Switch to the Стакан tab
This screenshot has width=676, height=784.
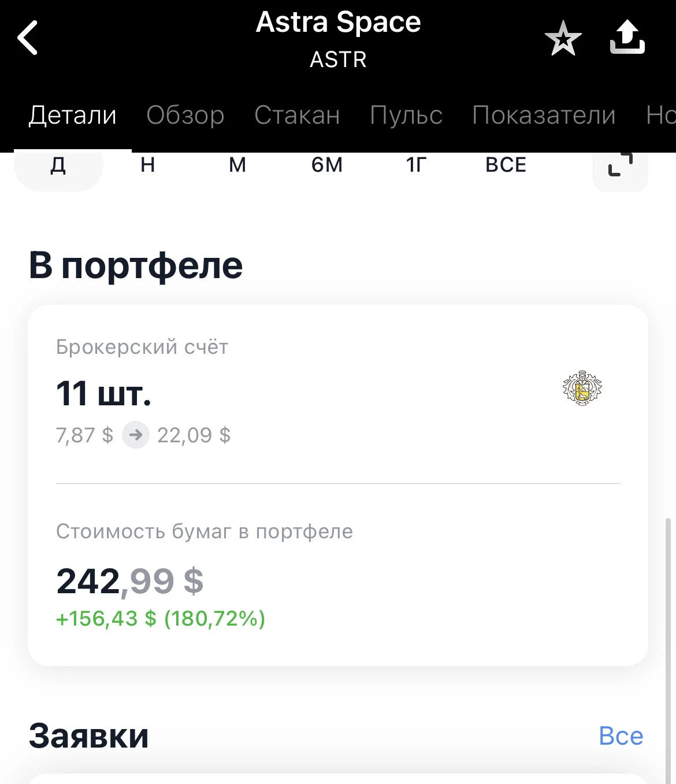pyautogui.click(x=297, y=115)
